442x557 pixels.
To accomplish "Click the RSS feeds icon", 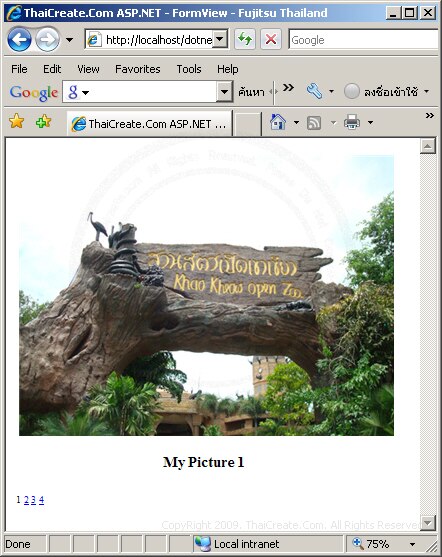I will point(314,123).
